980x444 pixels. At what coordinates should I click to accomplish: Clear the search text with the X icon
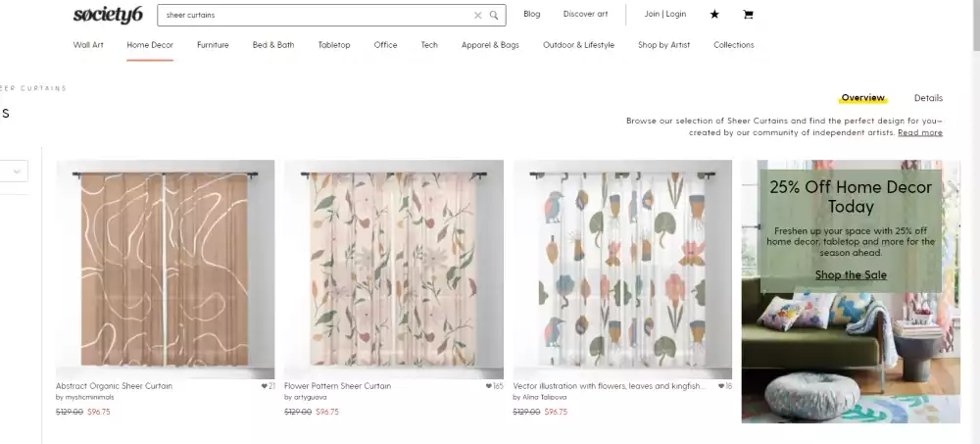(477, 15)
